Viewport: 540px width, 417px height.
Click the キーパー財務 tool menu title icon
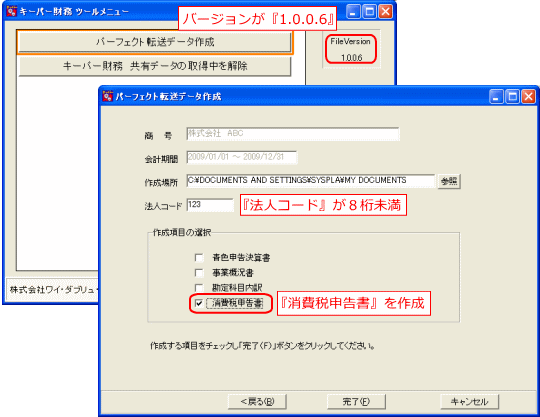[x=11, y=11]
